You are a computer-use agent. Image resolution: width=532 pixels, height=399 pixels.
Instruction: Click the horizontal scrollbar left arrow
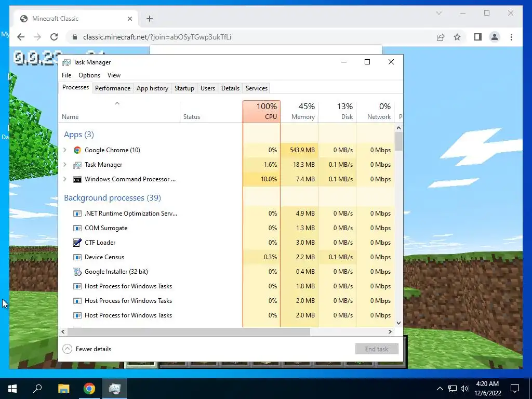click(x=63, y=332)
